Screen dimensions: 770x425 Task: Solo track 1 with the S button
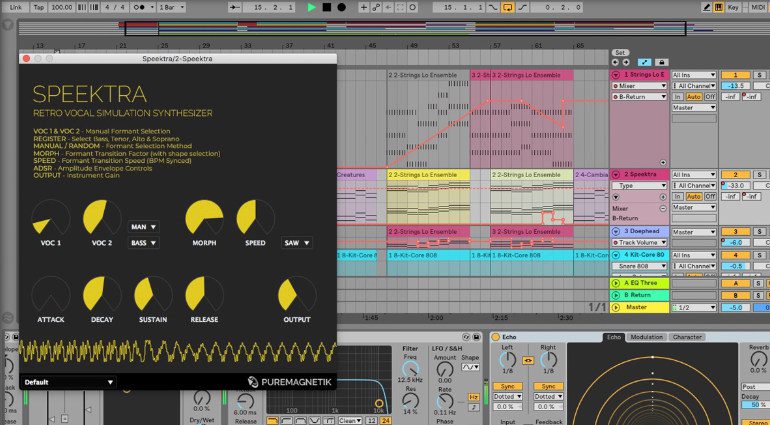tap(760, 75)
